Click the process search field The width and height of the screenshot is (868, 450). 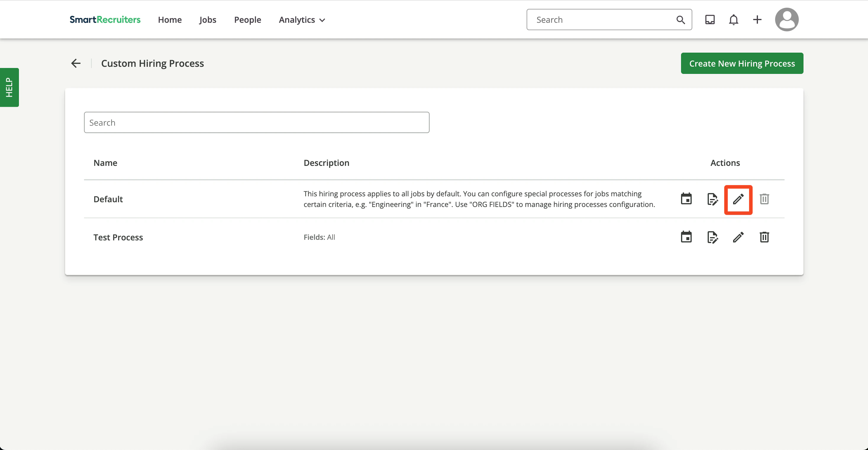[x=257, y=122]
